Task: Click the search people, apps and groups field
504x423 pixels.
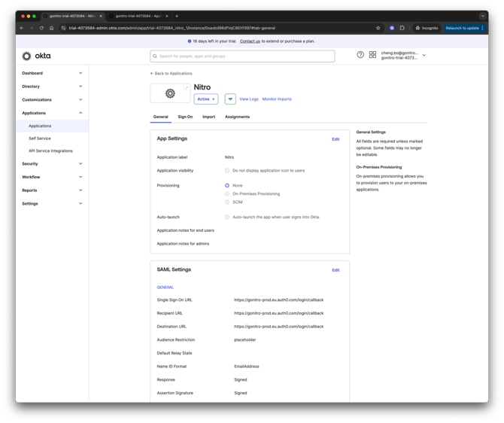Action: (242, 56)
